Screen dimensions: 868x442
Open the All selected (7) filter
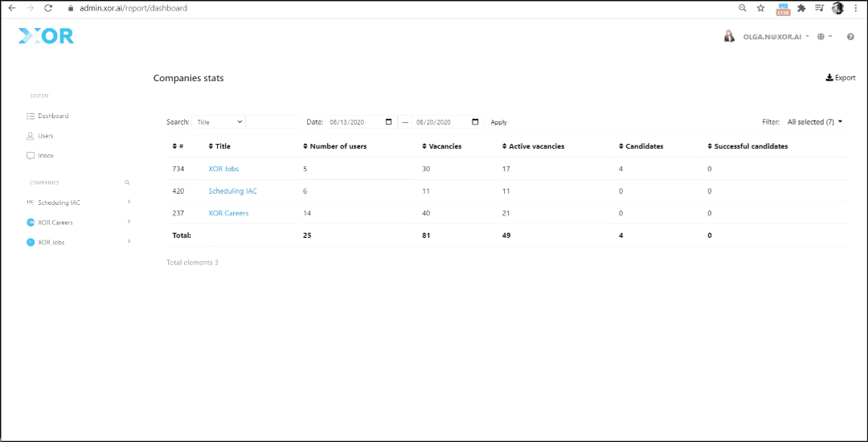(815, 121)
